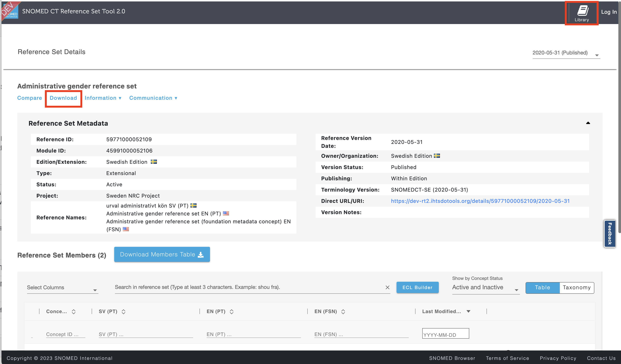Open the Direct URL/URI dev-rt2 link
This screenshot has width=621, height=364.
[480, 201]
